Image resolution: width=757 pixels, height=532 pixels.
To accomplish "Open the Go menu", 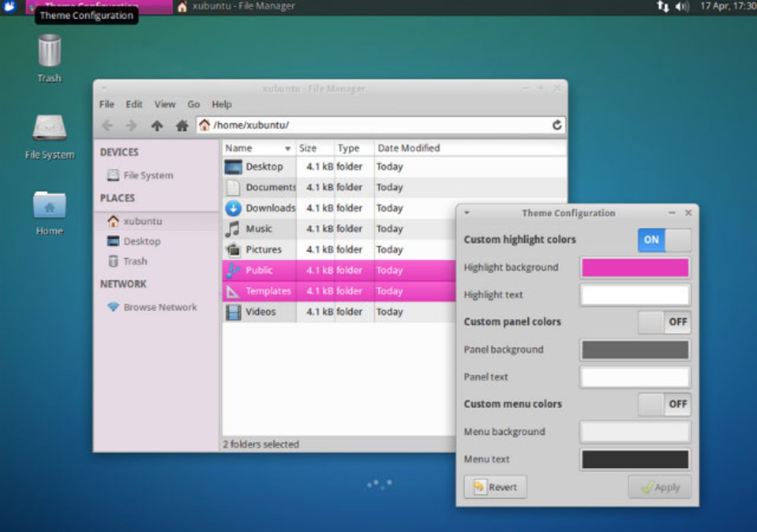I will pos(193,104).
